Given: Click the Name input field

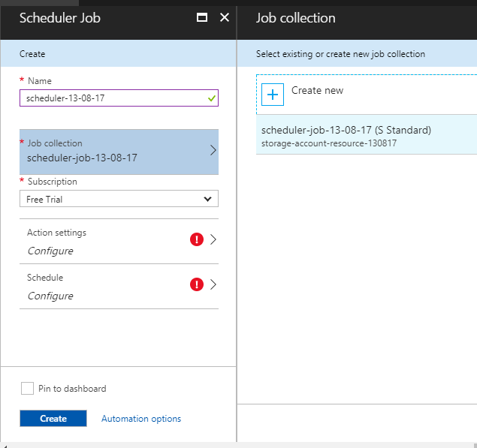Looking at the screenshot, I should click(111, 98).
